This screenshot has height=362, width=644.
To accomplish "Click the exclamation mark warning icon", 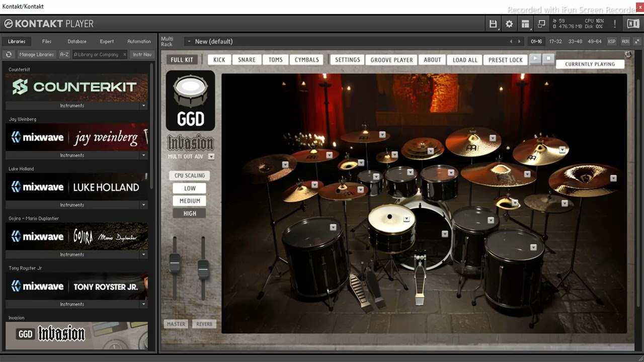I will [x=615, y=24].
